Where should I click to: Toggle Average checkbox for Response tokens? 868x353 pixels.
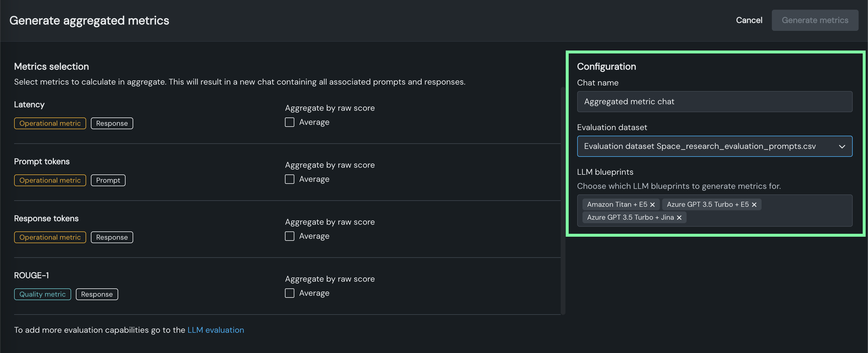point(289,236)
